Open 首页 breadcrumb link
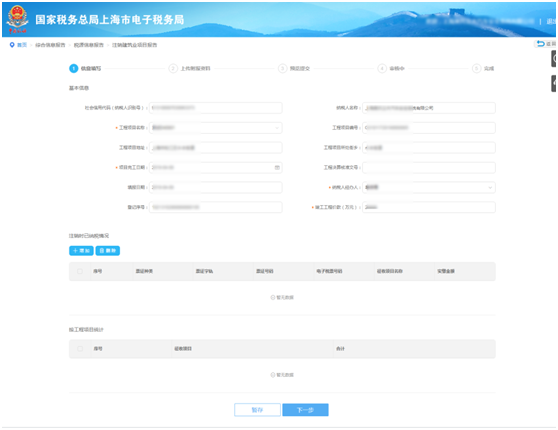This screenshot has height=430, width=558. (22, 45)
